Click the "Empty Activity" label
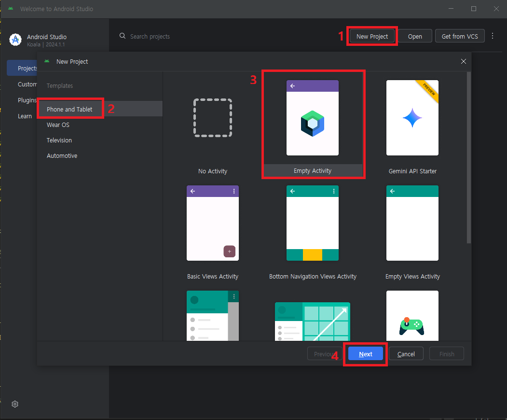 pos(312,170)
